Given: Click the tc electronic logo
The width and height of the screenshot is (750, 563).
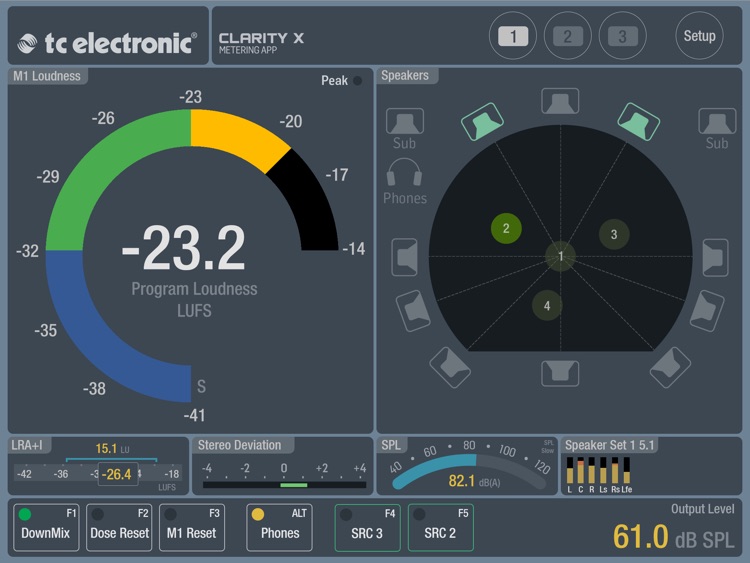Looking at the screenshot, I should [x=107, y=43].
